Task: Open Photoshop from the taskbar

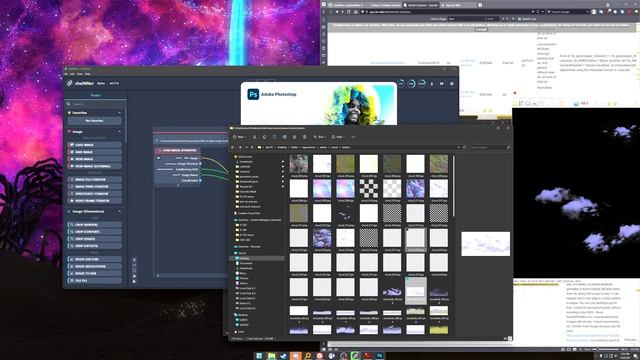Action: pyautogui.click(x=380, y=356)
